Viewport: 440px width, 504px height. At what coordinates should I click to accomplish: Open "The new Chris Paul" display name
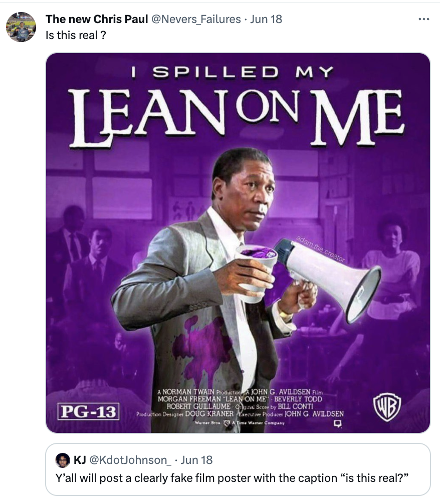coord(97,19)
